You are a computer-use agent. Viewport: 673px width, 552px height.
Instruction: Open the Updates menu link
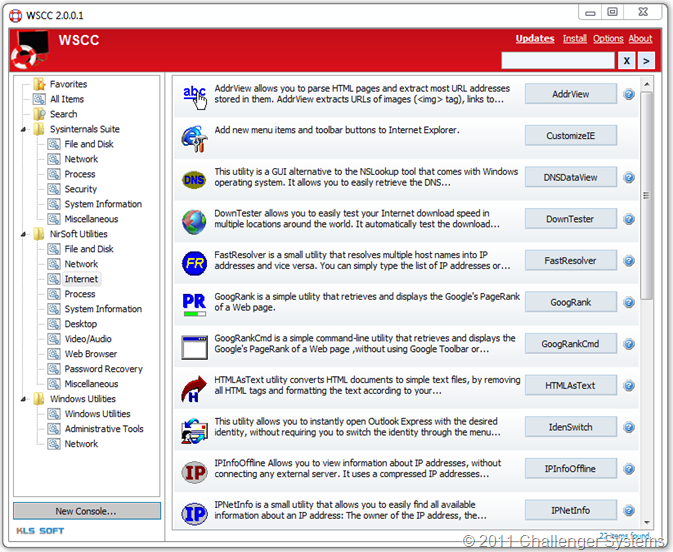point(535,39)
